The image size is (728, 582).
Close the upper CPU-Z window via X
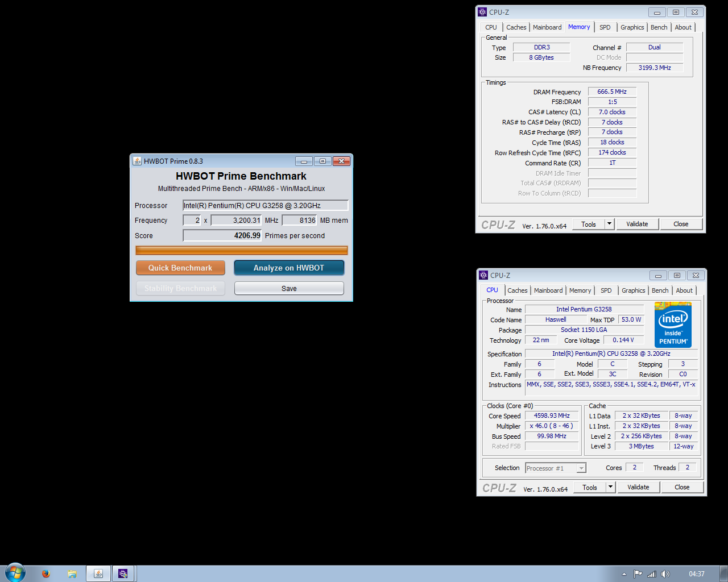point(694,12)
